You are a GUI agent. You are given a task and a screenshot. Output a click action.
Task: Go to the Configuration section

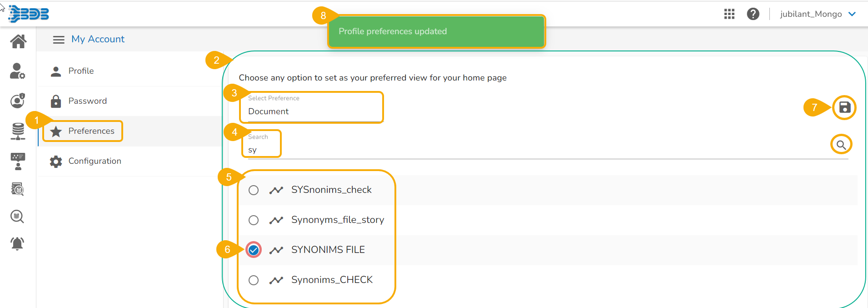point(95,161)
